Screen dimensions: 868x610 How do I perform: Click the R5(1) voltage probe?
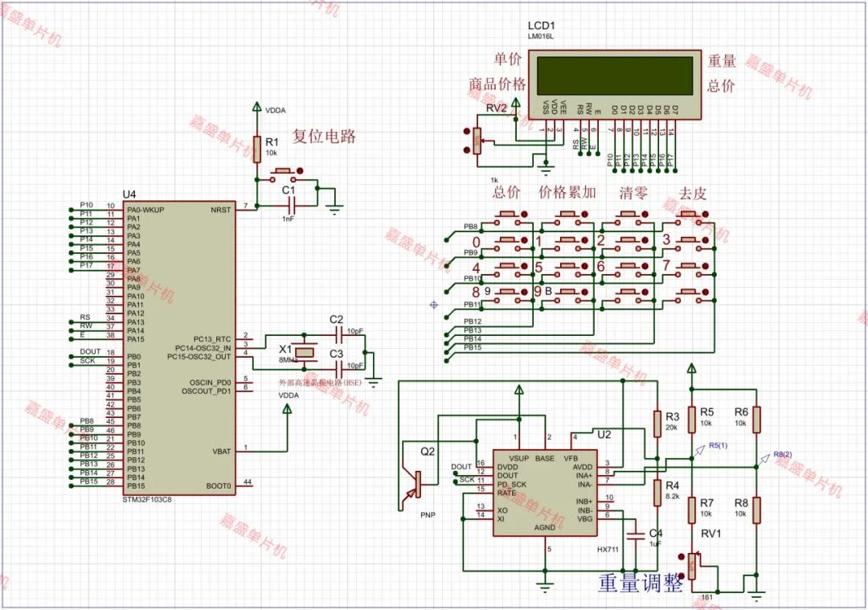pos(700,449)
